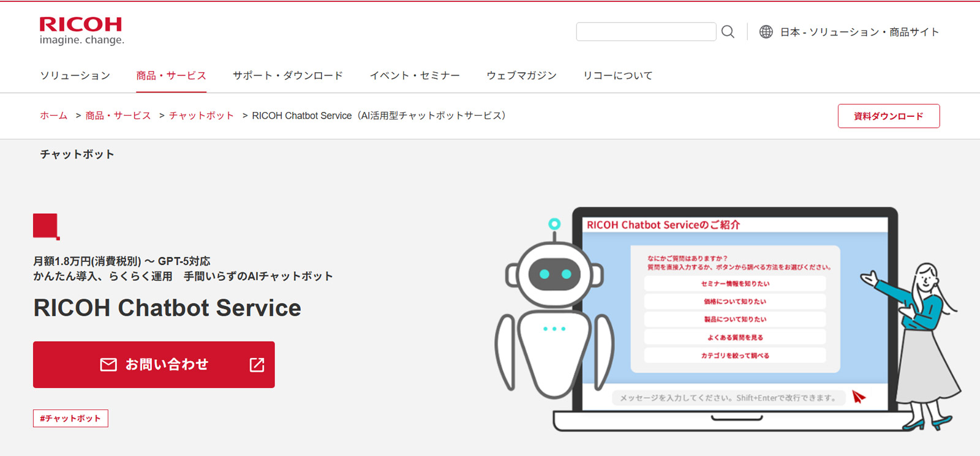
Task: Go to チャットボット breadcrumb link
Action: click(202, 116)
